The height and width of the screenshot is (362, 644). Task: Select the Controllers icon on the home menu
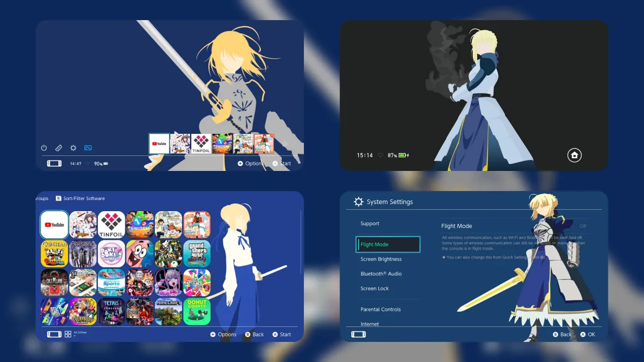click(x=58, y=148)
